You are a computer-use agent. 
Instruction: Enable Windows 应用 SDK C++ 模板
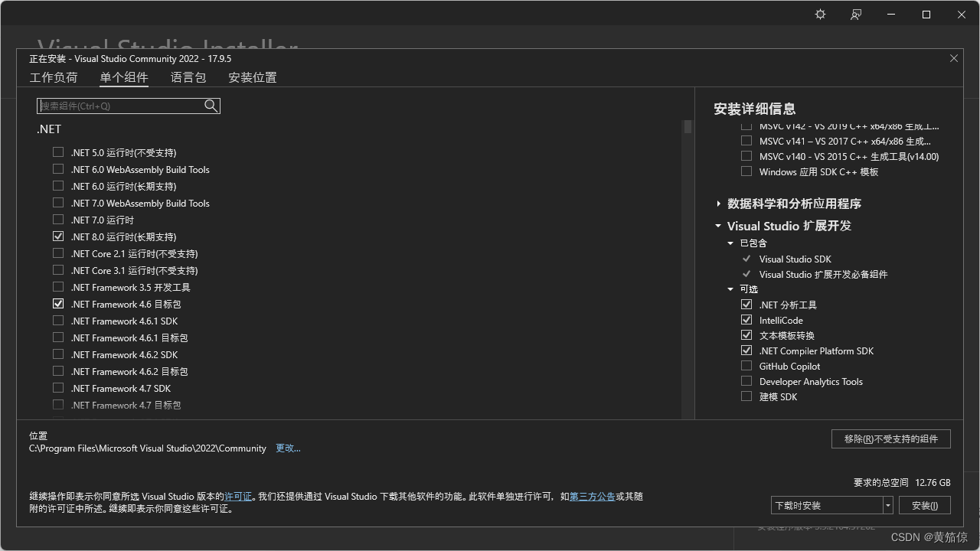(746, 171)
